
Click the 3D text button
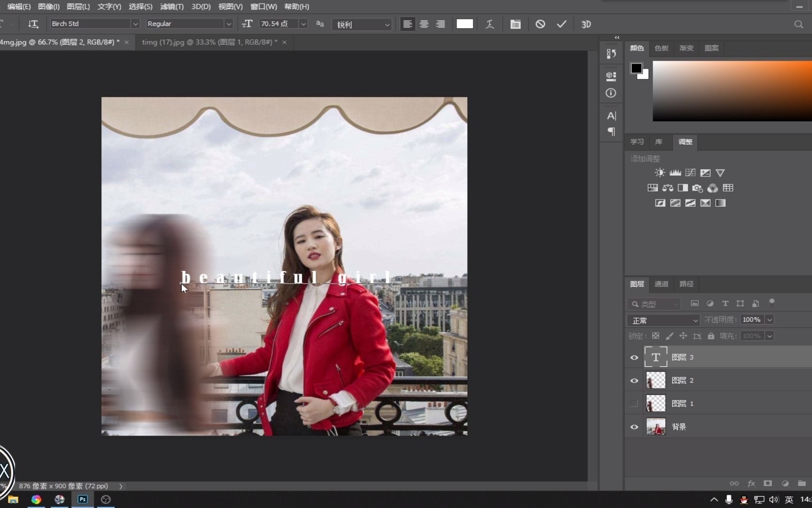pyautogui.click(x=586, y=24)
